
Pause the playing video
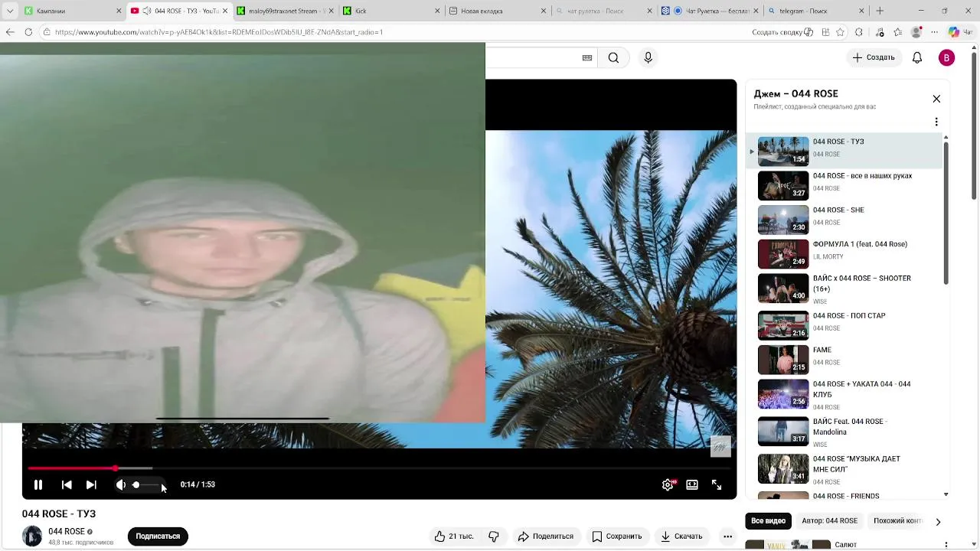click(38, 484)
